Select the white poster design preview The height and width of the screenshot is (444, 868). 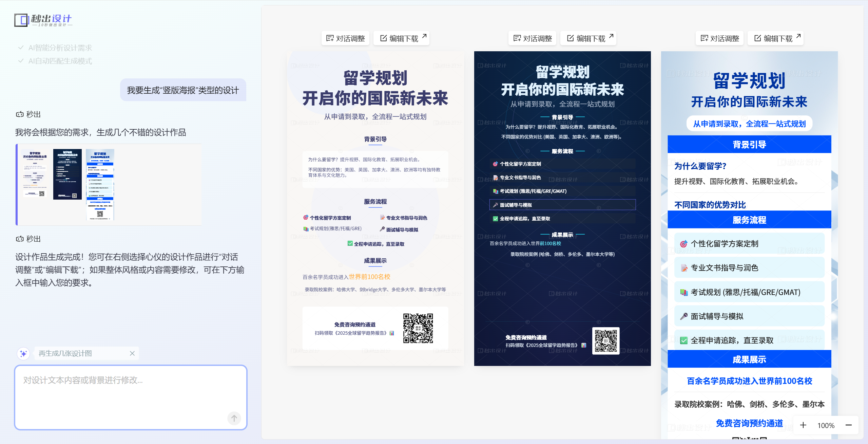375,208
